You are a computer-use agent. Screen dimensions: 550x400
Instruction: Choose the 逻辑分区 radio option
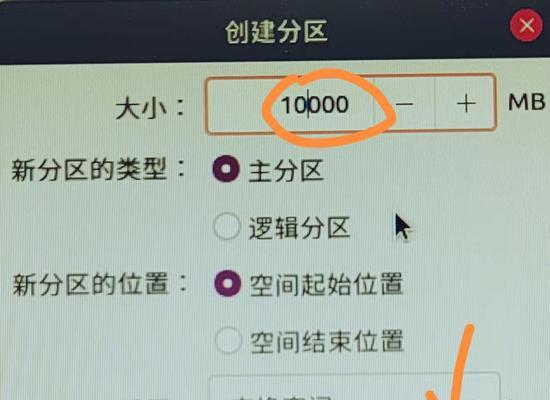[x=227, y=226]
